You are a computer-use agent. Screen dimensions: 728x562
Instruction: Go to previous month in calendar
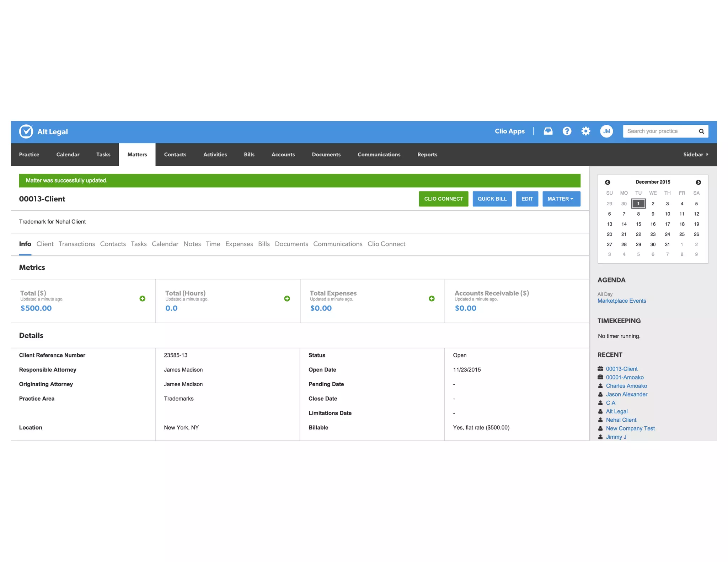607,182
